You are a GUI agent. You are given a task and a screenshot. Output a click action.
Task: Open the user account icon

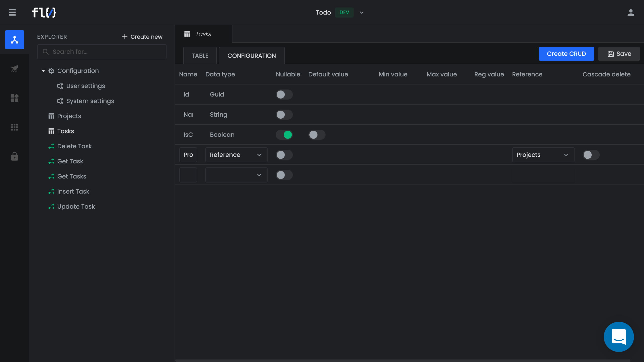point(631,13)
